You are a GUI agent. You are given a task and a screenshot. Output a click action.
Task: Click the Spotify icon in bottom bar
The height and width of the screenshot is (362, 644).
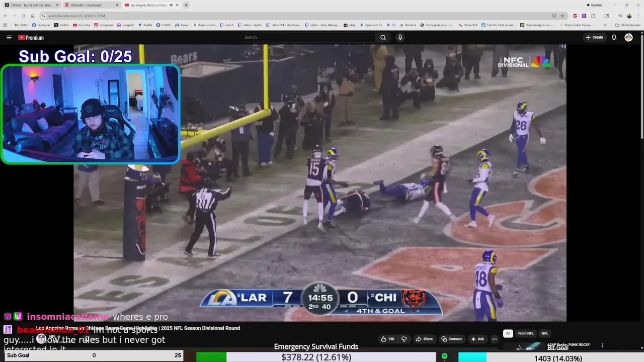pyautogui.click(x=444, y=356)
